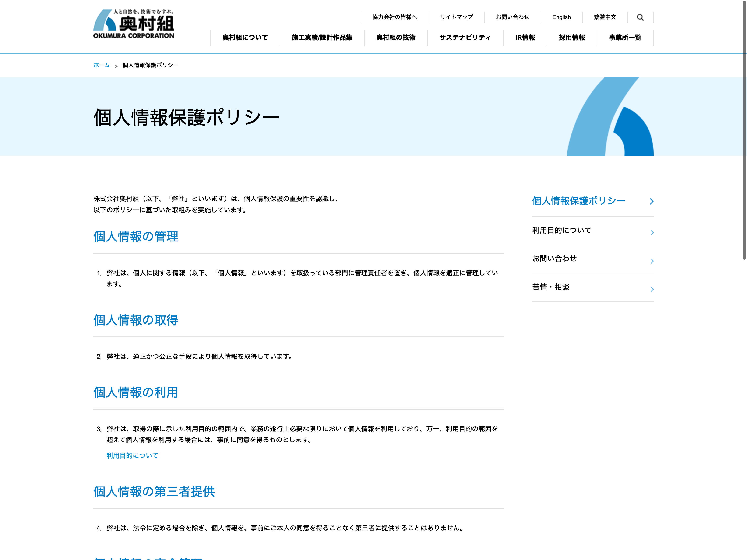The height and width of the screenshot is (560, 747).
Task: Open 採用情報 menu item
Action: 571,38
